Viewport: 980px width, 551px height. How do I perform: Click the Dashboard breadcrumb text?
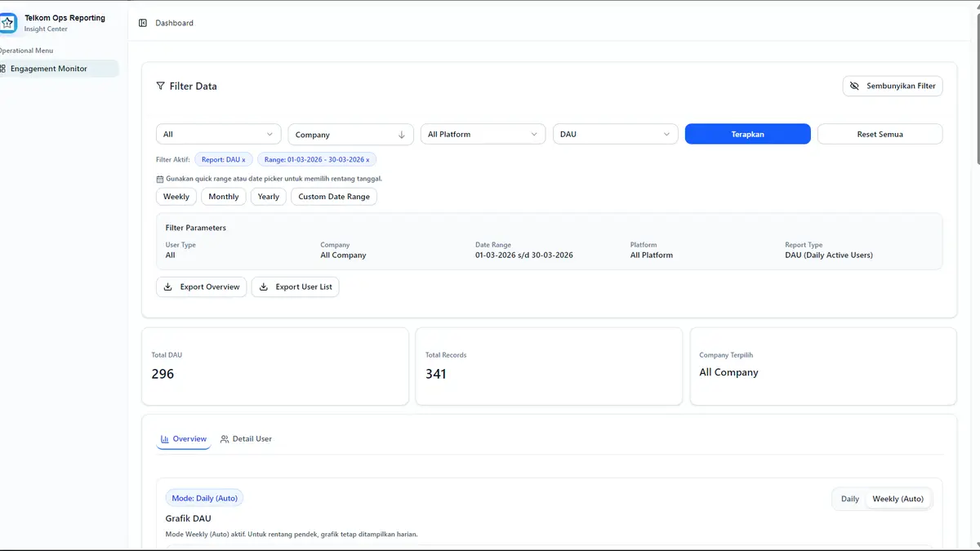tap(175, 23)
